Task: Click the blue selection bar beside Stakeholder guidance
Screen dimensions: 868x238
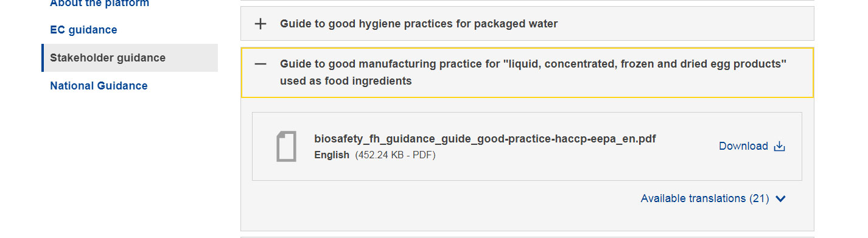Action: click(x=43, y=58)
